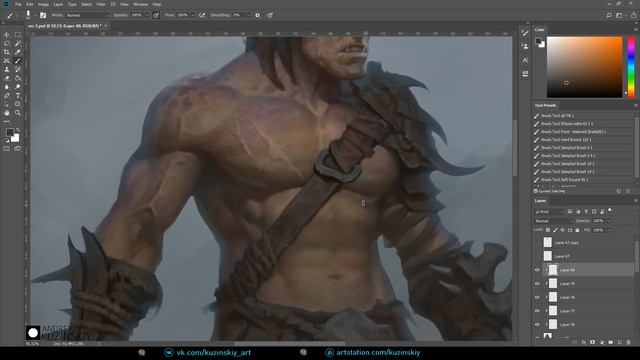Open the File menu
This screenshot has height=360, width=640.
(x=18, y=4)
